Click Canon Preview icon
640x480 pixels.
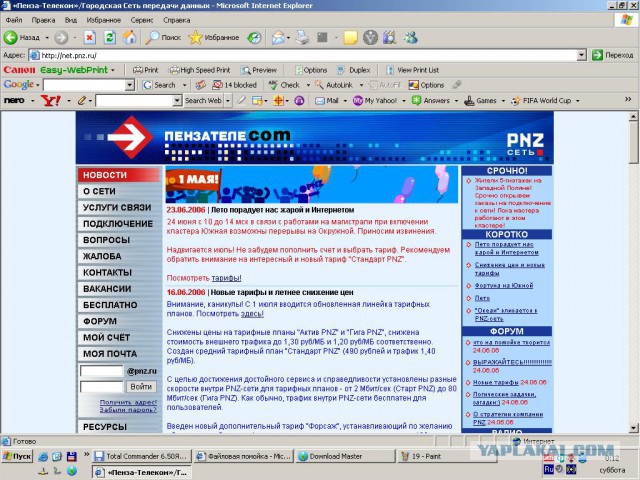click(x=246, y=70)
